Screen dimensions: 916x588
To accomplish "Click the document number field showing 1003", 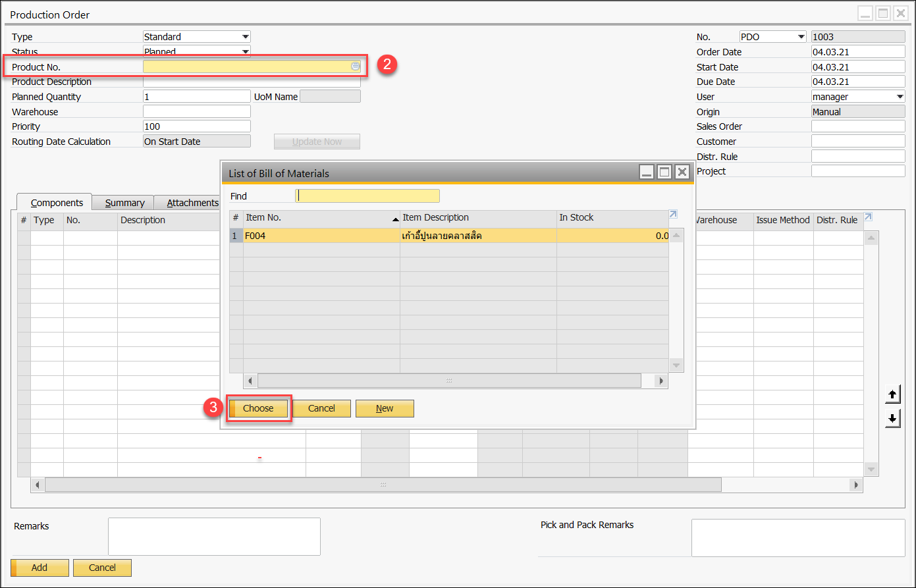I will (x=858, y=37).
